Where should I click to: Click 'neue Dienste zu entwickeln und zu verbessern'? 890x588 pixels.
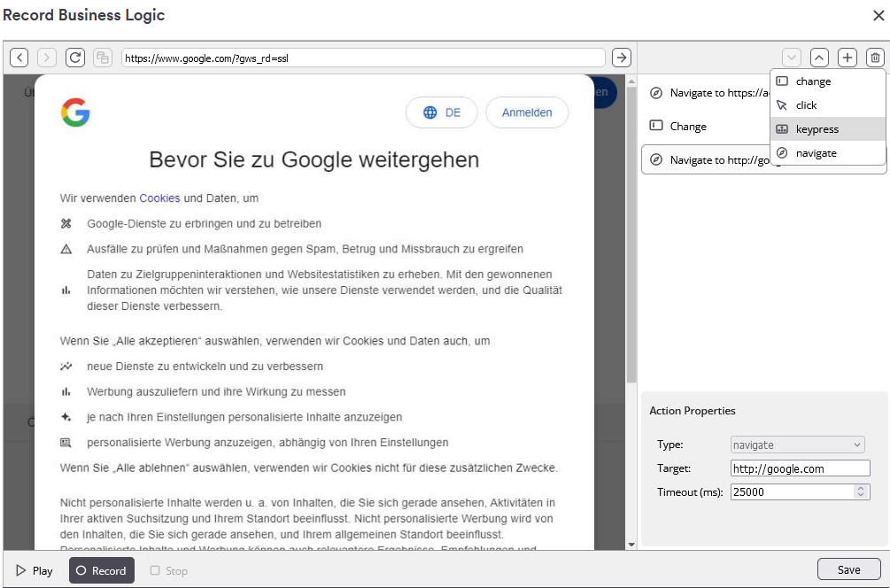[x=205, y=366]
